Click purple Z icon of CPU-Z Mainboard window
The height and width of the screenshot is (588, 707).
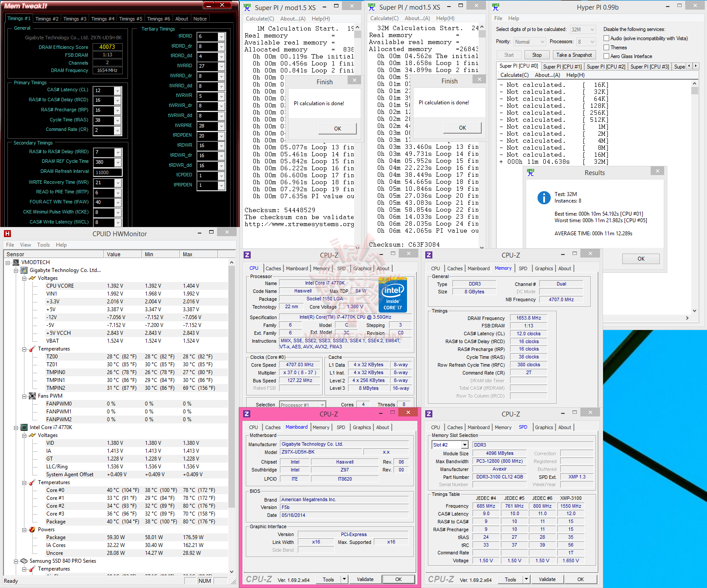coord(247,414)
